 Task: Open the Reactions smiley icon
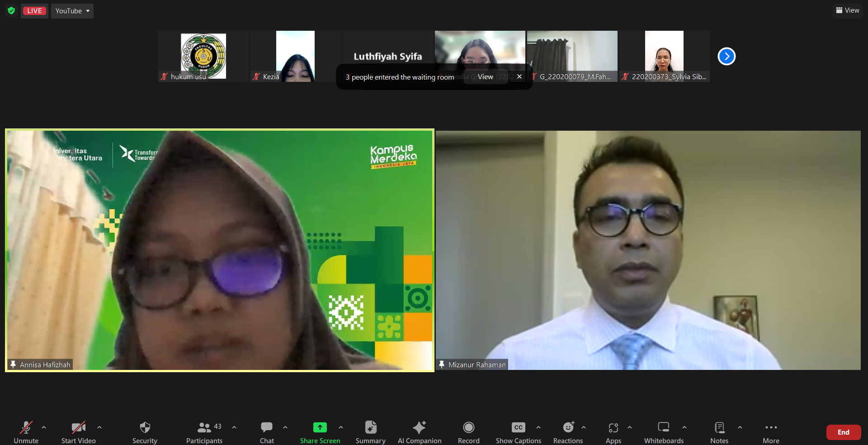568,427
